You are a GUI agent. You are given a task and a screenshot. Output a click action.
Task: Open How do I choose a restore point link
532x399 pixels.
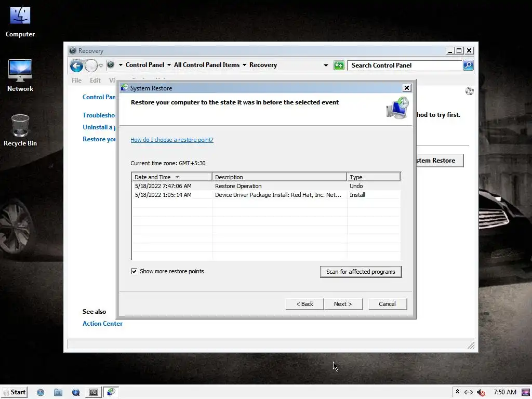[172, 140]
